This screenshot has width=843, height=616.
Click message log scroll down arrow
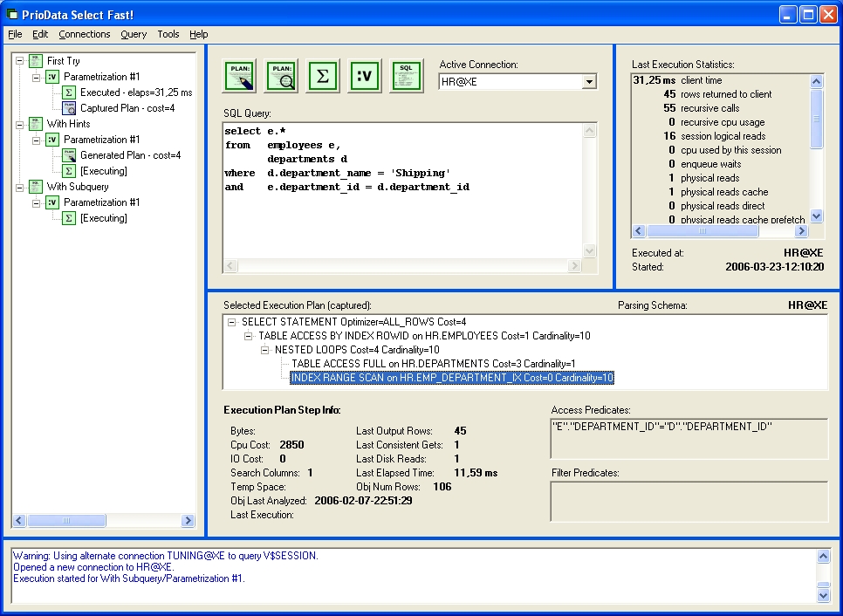pos(823,595)
